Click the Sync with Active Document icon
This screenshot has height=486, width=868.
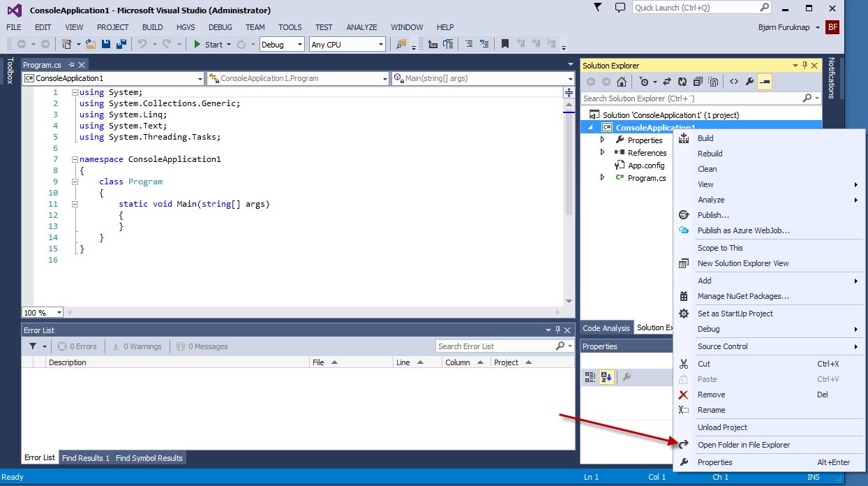(x=666, y=82)
